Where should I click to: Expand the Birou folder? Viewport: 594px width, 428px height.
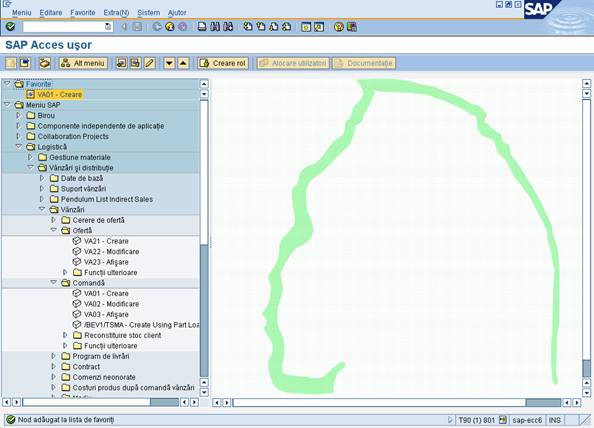(18, 115)
